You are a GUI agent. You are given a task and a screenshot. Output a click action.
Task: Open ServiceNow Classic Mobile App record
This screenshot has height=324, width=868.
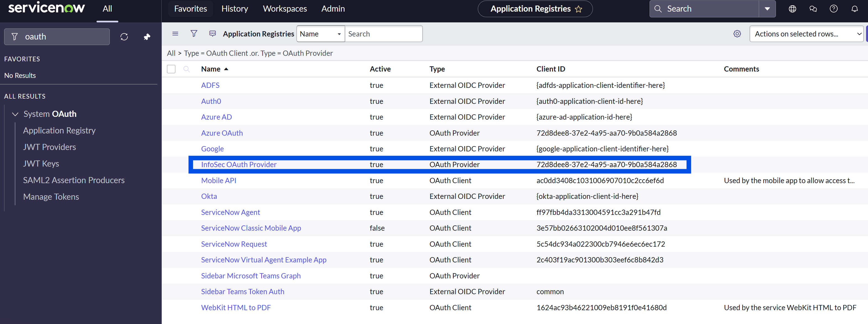(x=251, y=228)
